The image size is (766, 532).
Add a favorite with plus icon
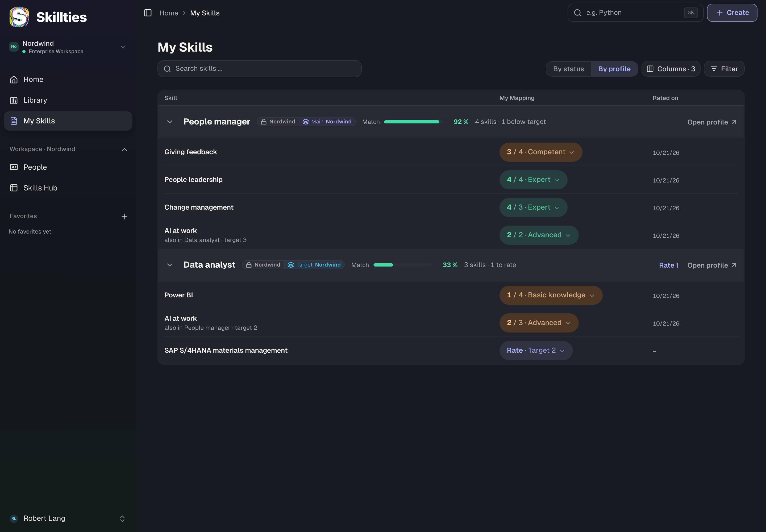(x=124, y=217)
